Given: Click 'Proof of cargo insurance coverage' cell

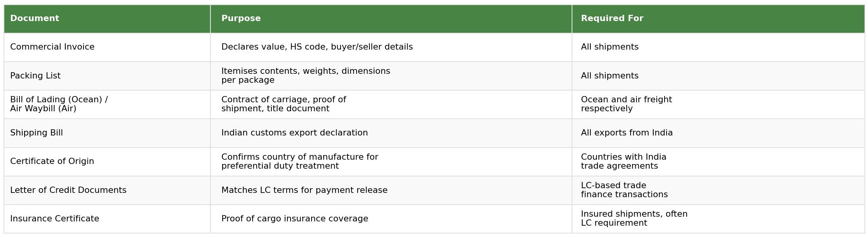Looking at the screenshot, I should click(391, 219).
